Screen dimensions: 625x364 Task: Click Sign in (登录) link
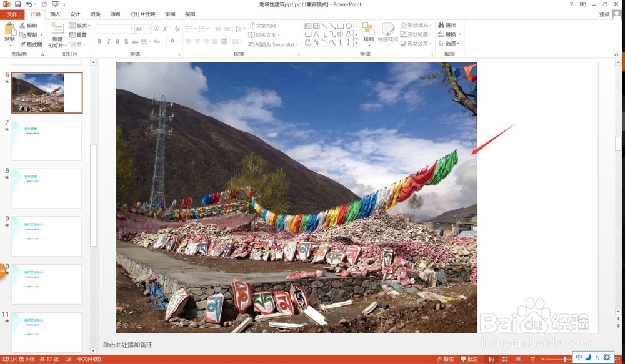pyautogui.click(x=604, y=14)
